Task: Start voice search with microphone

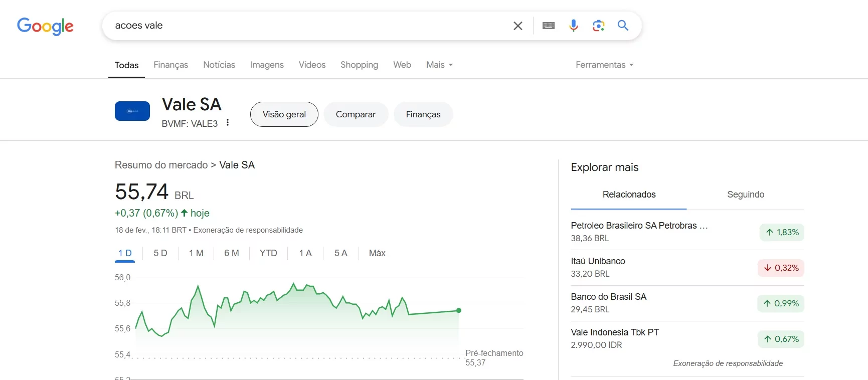Action: (574, 26)
